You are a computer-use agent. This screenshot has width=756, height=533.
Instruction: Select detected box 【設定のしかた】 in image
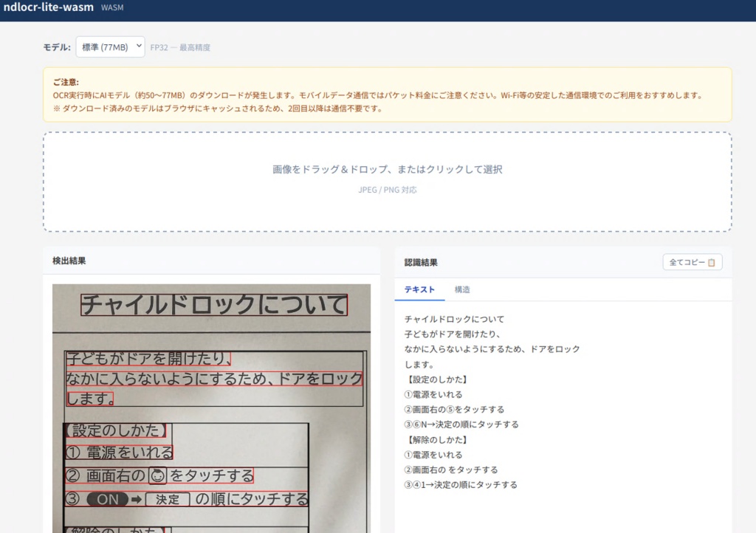[115, 430]
